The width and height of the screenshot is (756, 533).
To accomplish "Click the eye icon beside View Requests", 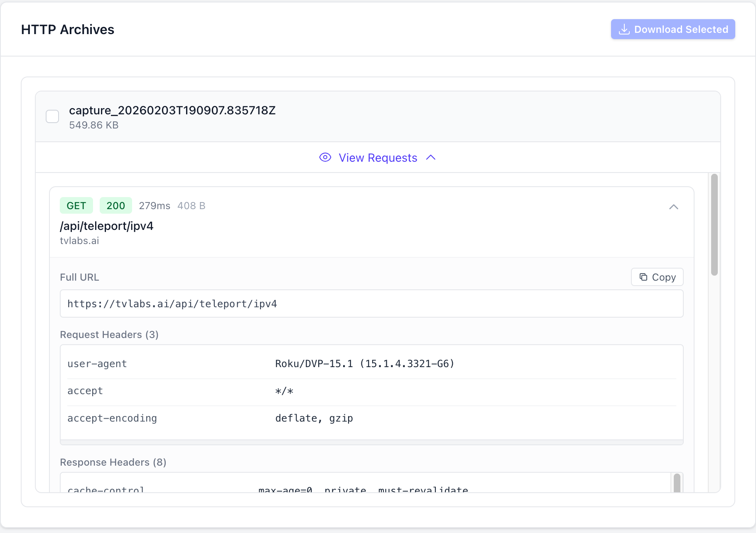I will point(325,158).
